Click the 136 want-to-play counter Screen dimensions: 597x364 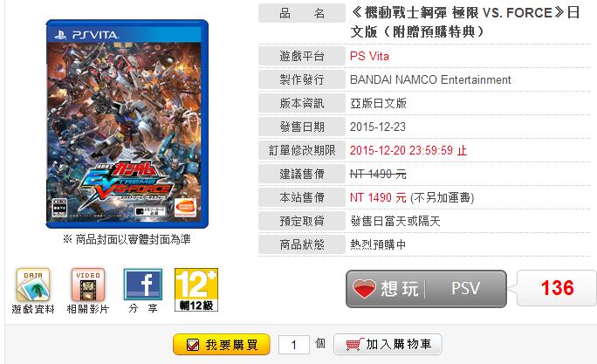[x=557, y=288]
